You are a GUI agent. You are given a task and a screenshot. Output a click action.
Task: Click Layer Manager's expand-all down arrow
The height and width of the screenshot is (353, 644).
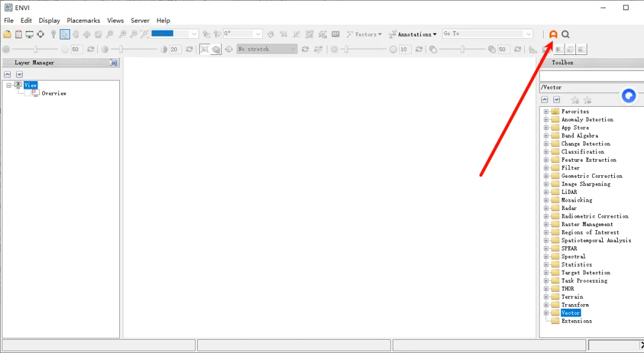coord(19,75)
